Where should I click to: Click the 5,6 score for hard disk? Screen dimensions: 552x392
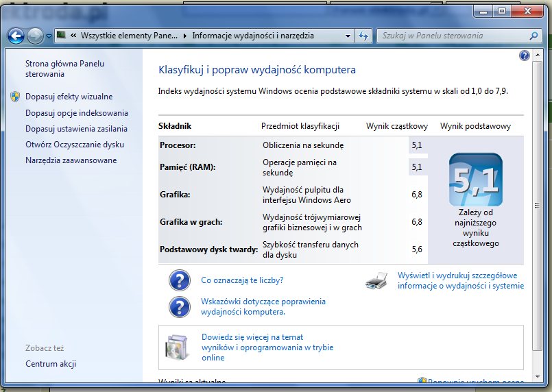417,249
